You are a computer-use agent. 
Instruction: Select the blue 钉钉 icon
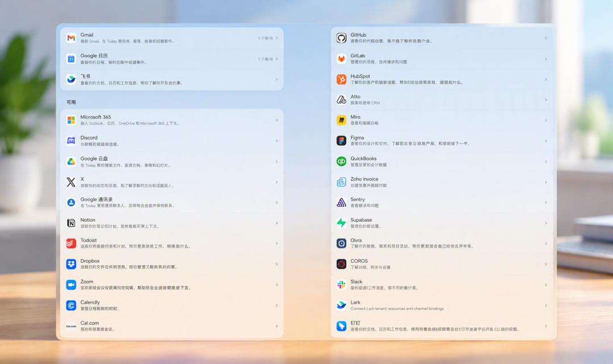pyautogui.click(x=341, y=325)
